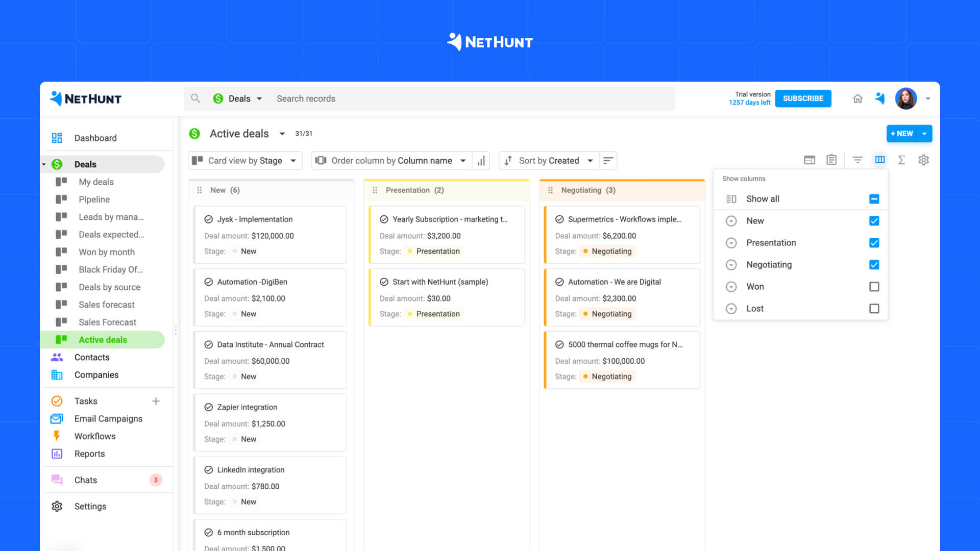980x551 pixels.
Task: Open the filter icon in the toolbar
Action: click(x=857, y=160)
